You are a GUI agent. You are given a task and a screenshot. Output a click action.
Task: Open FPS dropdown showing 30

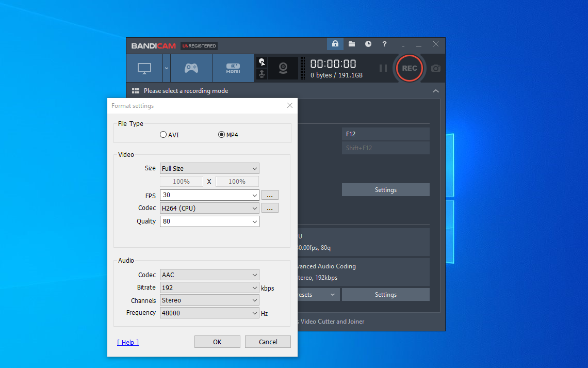(209, 195)
